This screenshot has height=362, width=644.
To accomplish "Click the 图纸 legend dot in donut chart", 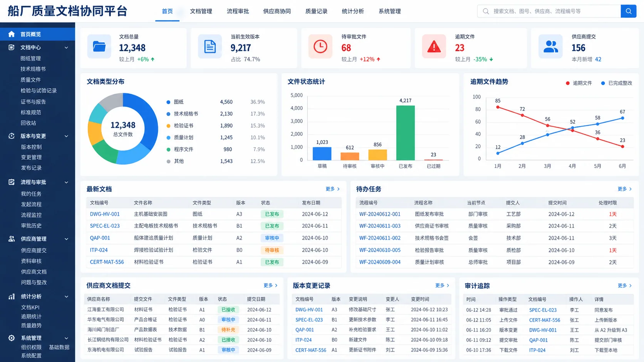I will [168, 102].
